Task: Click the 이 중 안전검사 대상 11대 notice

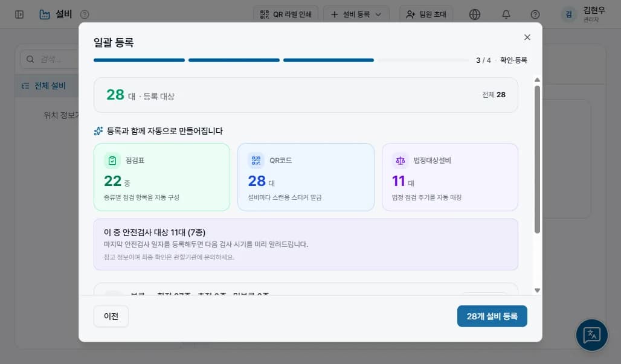Action: point(306,244)
